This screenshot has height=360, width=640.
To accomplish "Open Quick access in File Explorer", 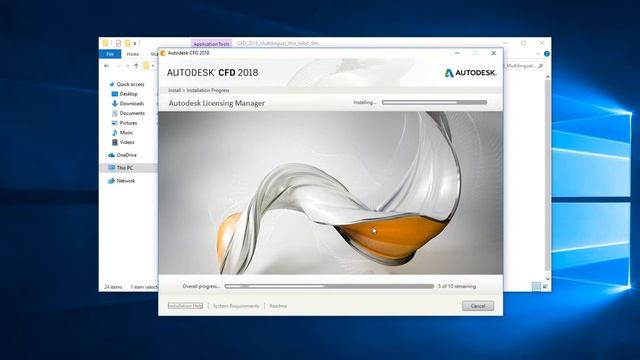I will [x=130, y=84].
